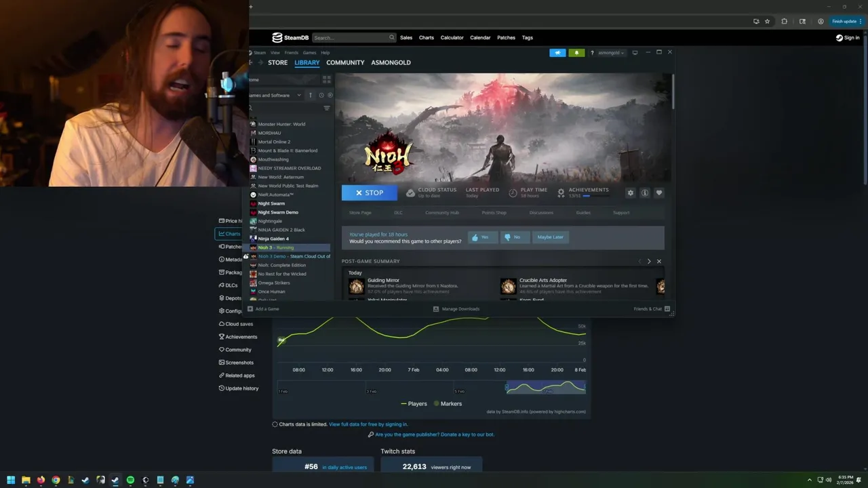Screen dimensions: 868x488
Task: Open SteamDB Cloud saves sidebar item
Action: pos(235,324)
